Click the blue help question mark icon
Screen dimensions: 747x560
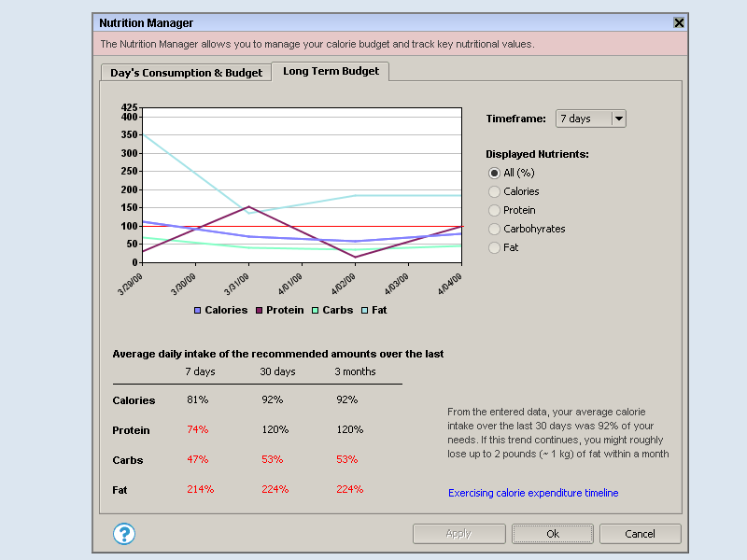click(x=124, y=534)
